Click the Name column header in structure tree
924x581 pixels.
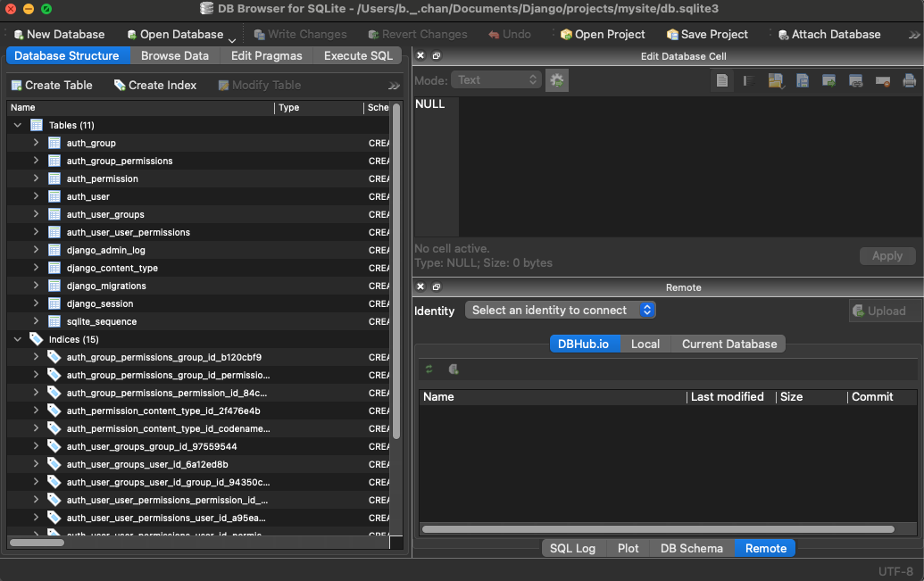pyautogui.click(x=140, y=107)
